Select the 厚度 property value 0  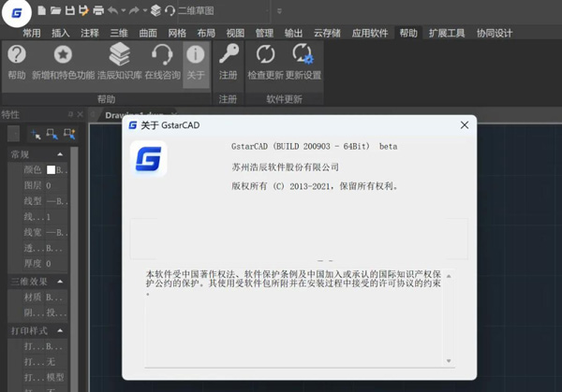coord(49,264)
